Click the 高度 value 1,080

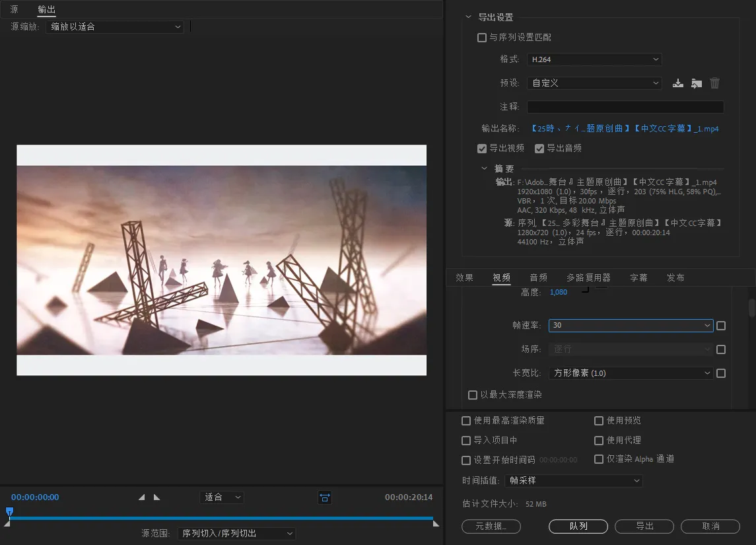559,292
